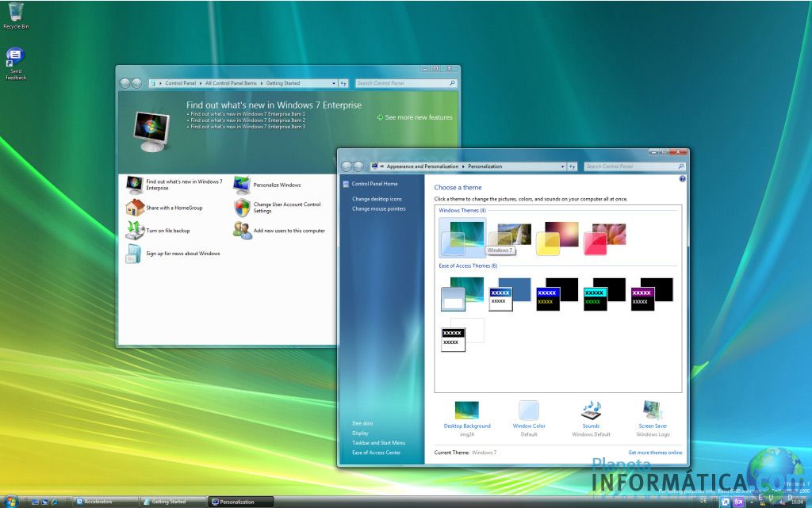Image resolution: width=812 pixels, height=508 pixels.
Task: Show hidden system tray icons
Action: (x=752, y=502)
